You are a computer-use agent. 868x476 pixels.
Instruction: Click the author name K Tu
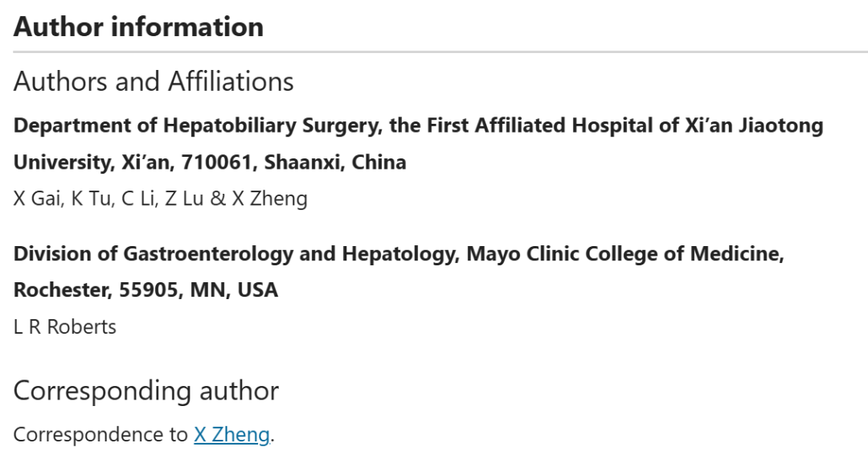click(x=91, y=199)
